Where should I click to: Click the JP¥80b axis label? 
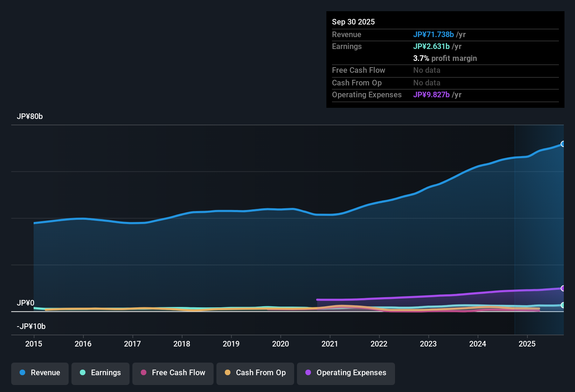pos(30,117)
